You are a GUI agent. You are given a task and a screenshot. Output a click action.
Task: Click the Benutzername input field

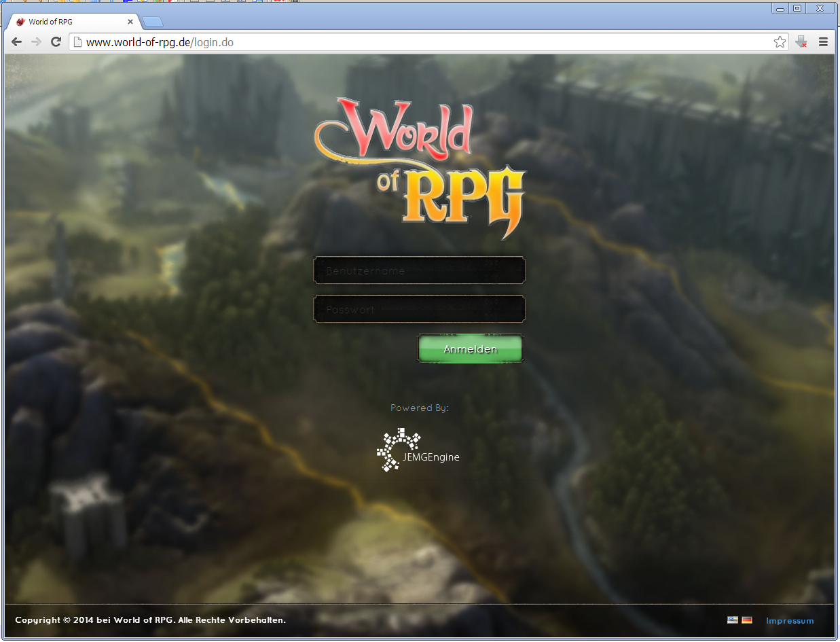(419, 270)
